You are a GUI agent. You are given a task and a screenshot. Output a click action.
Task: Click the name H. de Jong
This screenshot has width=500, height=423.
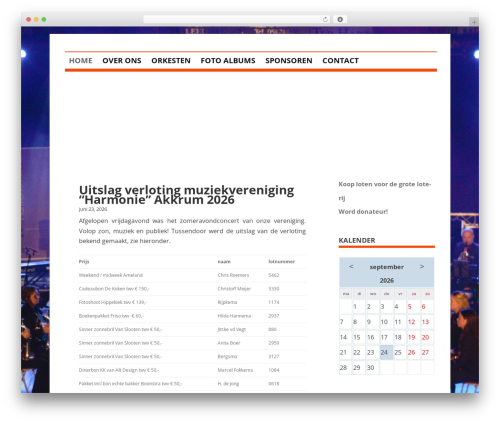(x=228, y=384)
